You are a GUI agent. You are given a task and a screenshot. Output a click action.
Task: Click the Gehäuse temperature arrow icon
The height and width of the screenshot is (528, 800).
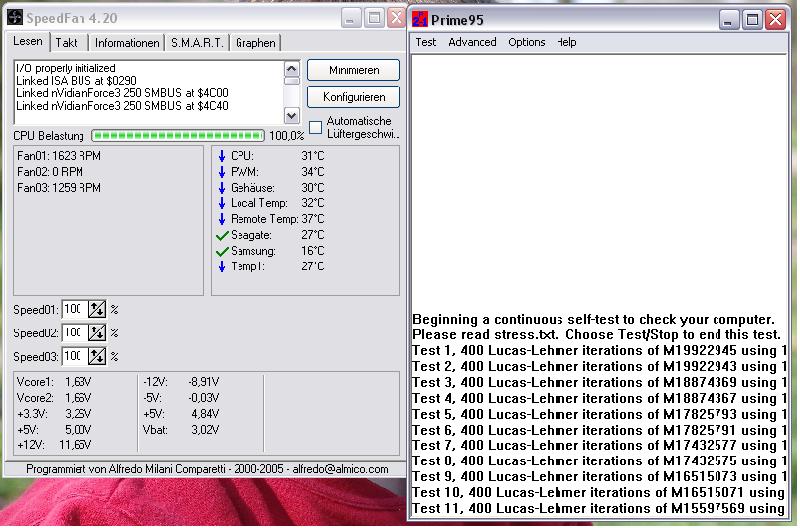tap(222, 188)
